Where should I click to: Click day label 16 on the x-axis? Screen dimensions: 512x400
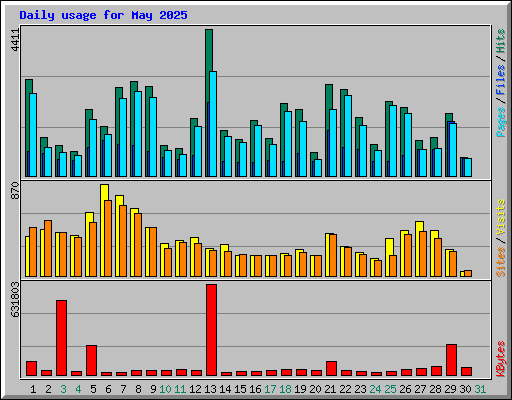click(255, 389)
